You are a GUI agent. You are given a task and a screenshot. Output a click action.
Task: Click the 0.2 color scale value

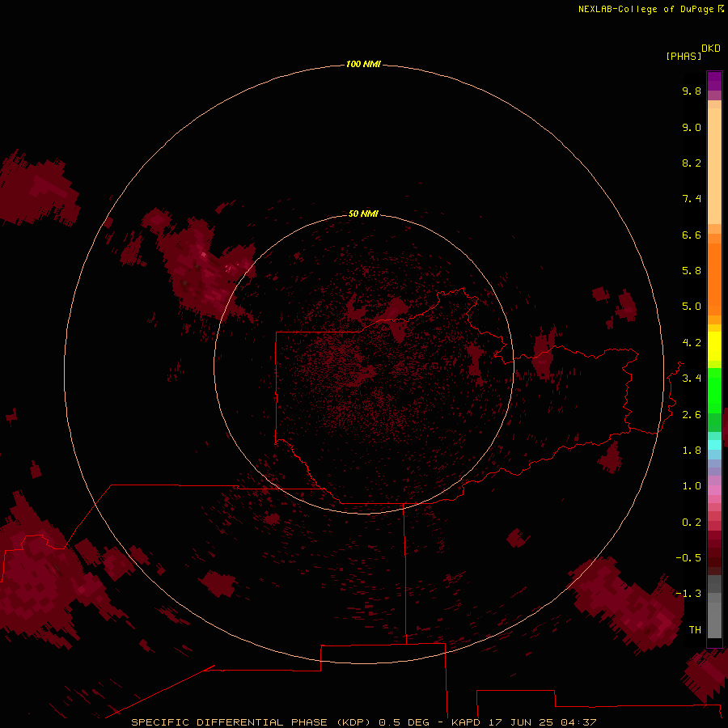[x=692, y=523]
